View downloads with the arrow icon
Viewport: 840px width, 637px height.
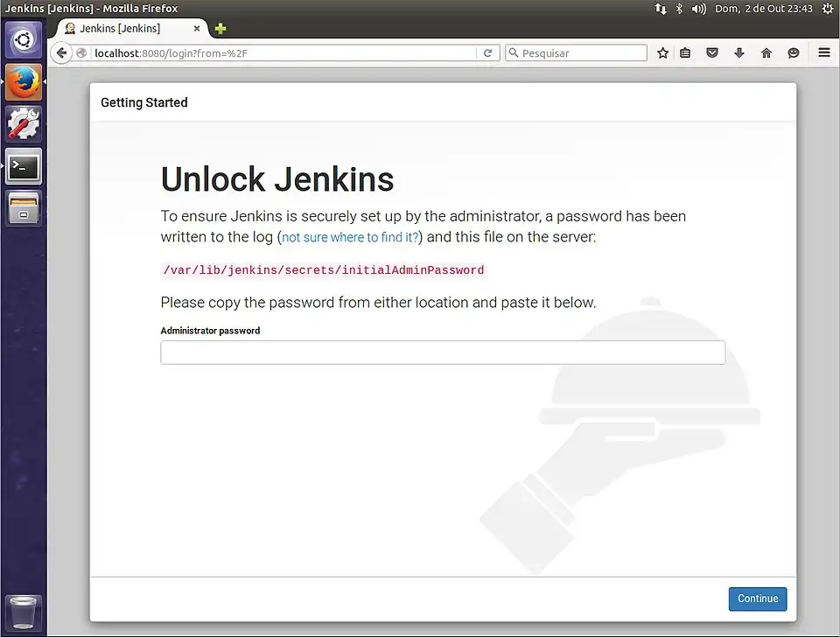[738, 52]
